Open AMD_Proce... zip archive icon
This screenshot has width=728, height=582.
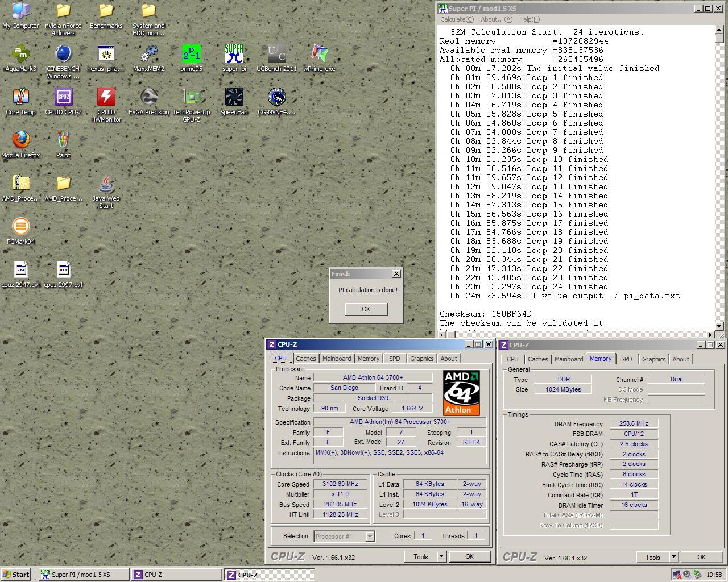(x=20, y=188)
